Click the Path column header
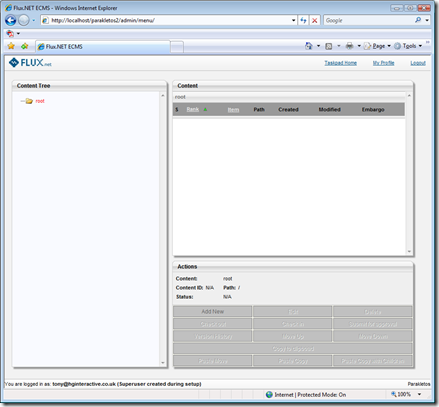Viewport: 439px width, 407px height. pos(259,109)
